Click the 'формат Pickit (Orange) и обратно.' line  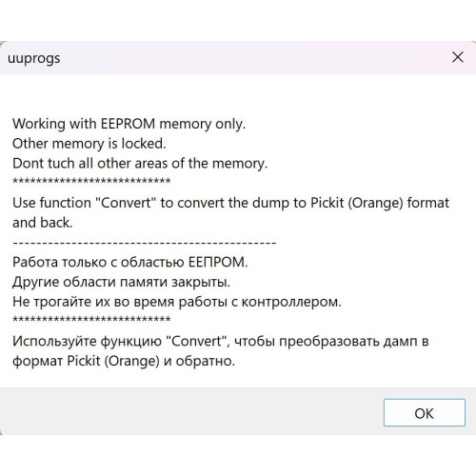pos(124,361)
